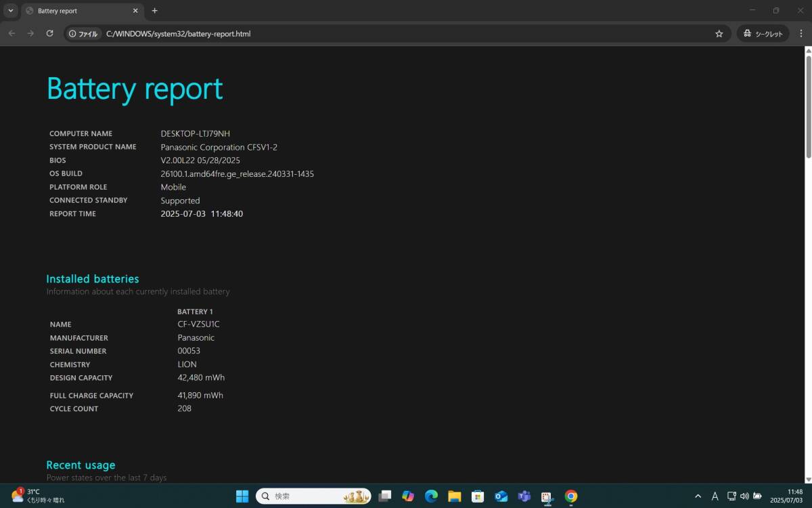Open the 「ファイル」 badge in the address bar
This screenshot has width=812, height=508.
83,33
